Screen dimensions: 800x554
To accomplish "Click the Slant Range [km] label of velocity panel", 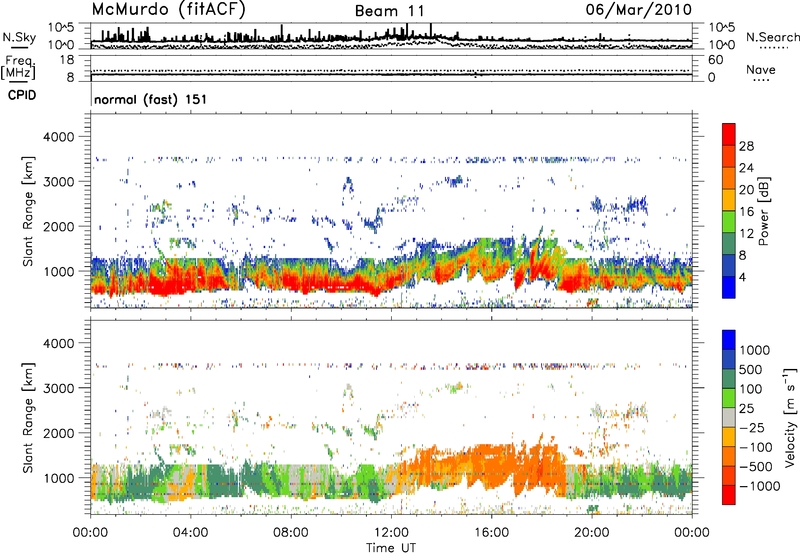I will 28,418.
